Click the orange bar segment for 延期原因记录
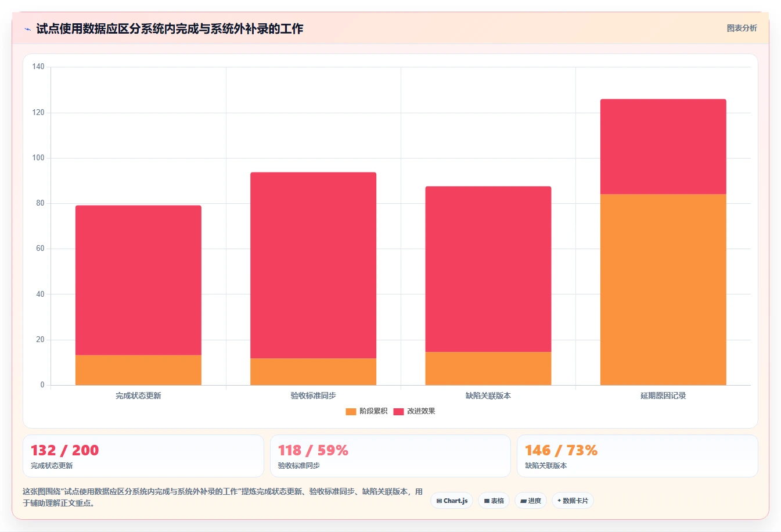 (663, 289)
